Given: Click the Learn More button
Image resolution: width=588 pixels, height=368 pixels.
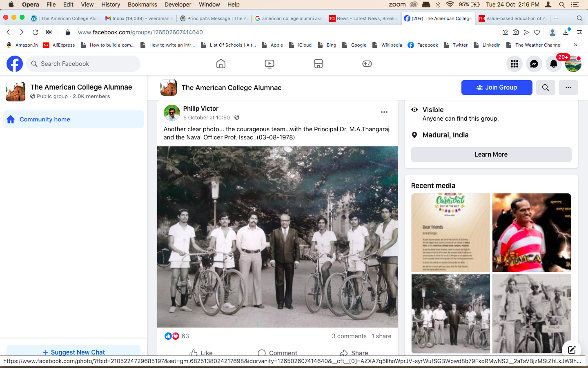Looking at the screenshot, I should (x=491, y=155).
